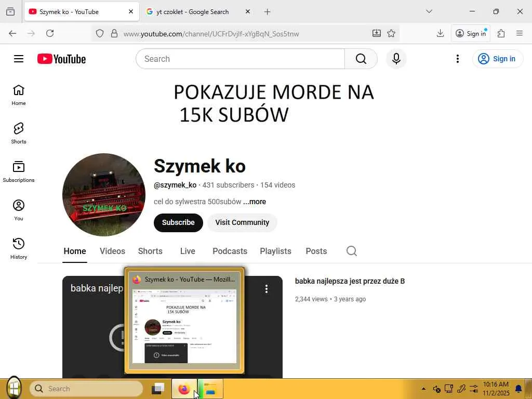Open YouTube settings three-dot menu
The width and height of the screenshot is (532, 399).
click(457, 59)
